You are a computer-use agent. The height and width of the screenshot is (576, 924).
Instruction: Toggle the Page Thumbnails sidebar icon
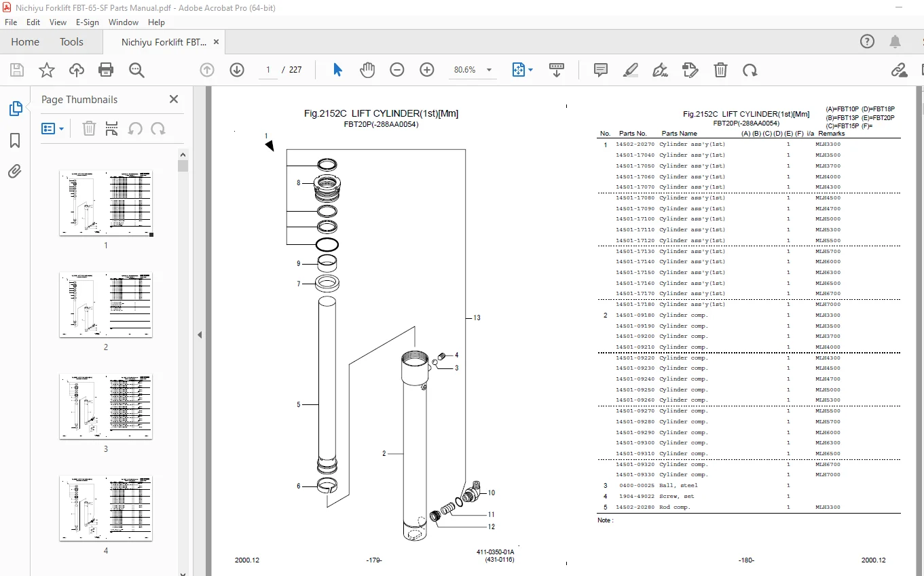tap(15, 109)
